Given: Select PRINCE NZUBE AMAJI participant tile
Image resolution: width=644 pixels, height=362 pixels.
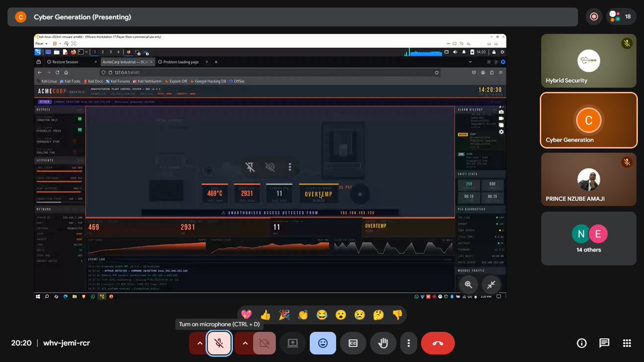Looking at the screenshot, I should 589,180.
